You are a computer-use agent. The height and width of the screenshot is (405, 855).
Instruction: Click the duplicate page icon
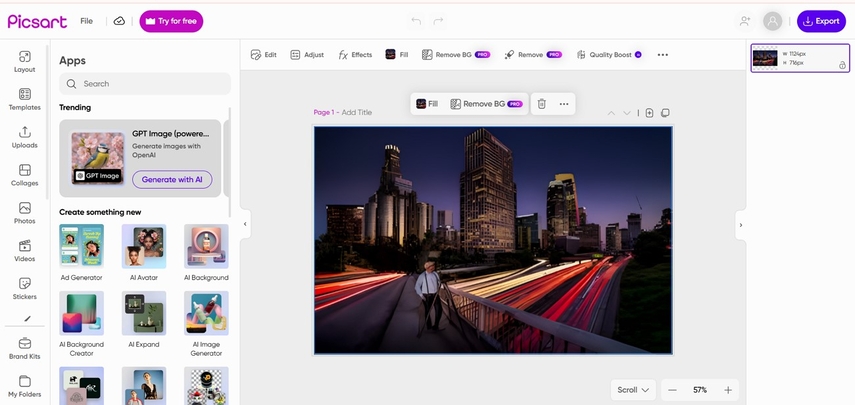pyautogui.click(x=665, y=113)
